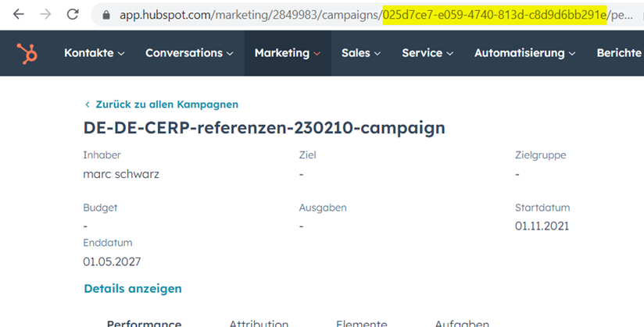Screen dimensions: 644x327
Task: Go back using browser back arrow
Action: tap(19, 15)
